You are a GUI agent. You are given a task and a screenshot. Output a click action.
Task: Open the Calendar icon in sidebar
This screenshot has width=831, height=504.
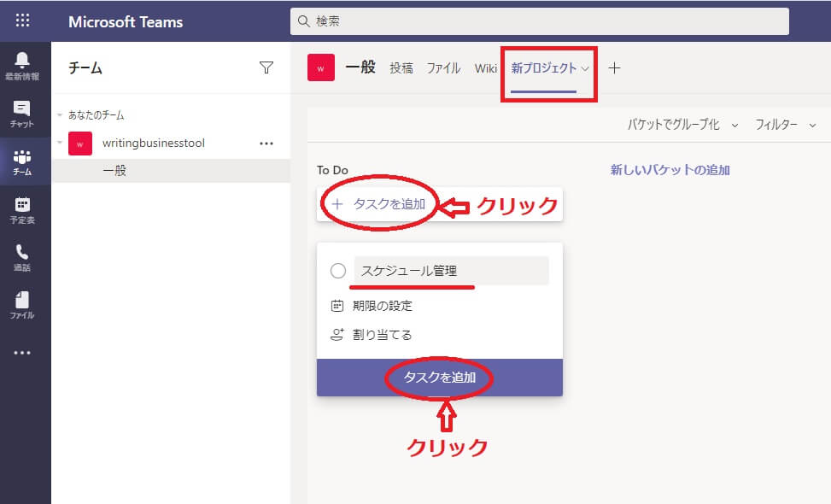click(22, 208)
